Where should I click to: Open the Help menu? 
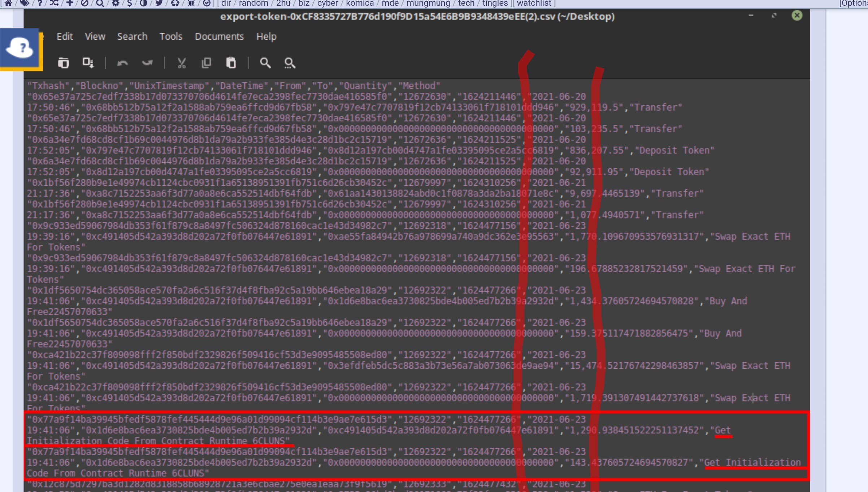266,36
